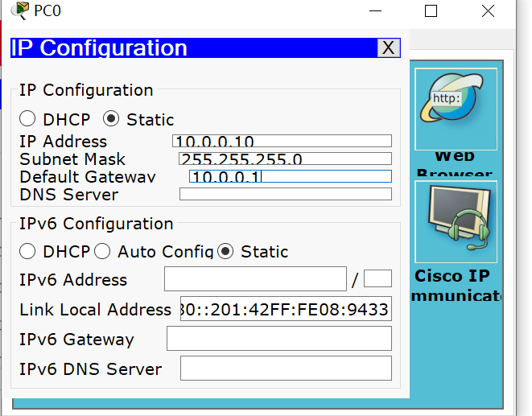This screenshot has width=532, height=416.
Task: Click the 'Link Local Address' label
Action: pyautogui.click(x=95, y=310)
